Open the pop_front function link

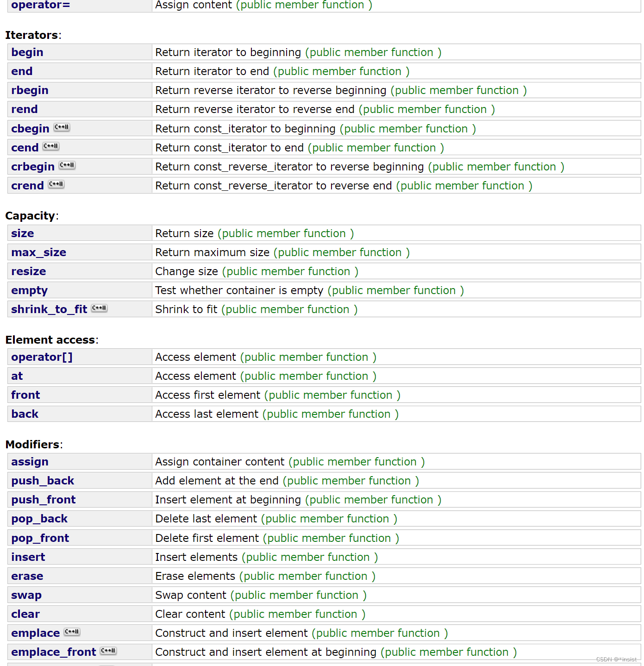click(40, 538)
